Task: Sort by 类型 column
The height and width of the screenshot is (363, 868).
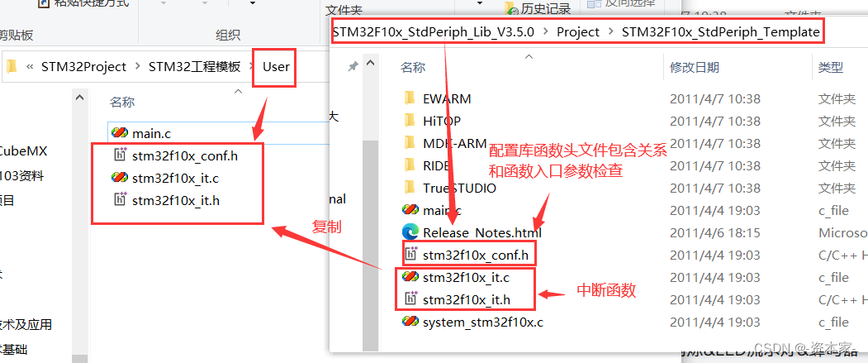Action: coord(830,68)
